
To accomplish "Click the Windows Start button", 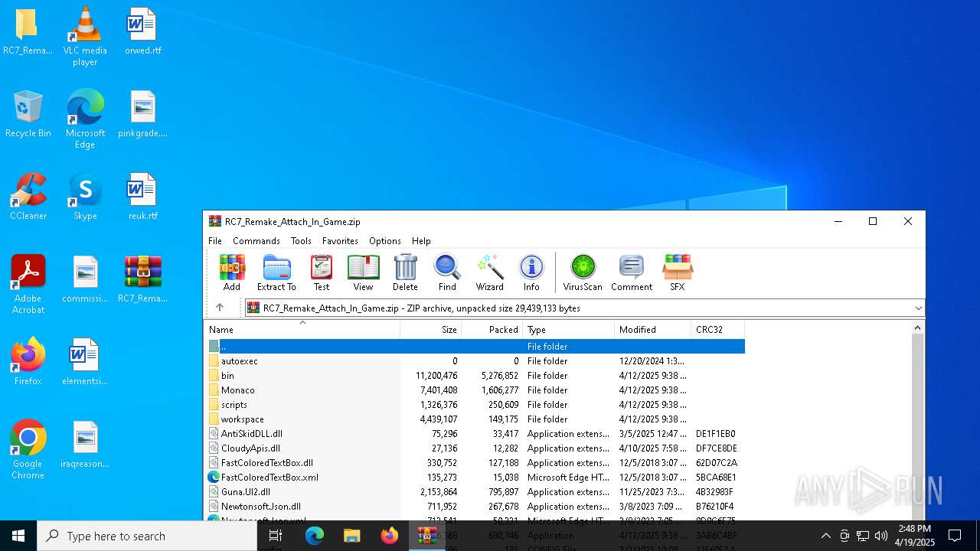I will pos(18,536).
